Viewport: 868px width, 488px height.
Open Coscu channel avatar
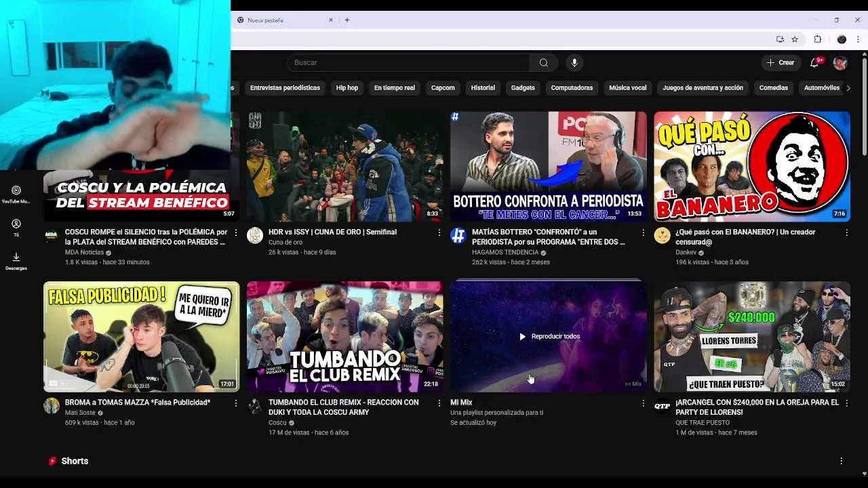tap(255, 406)
